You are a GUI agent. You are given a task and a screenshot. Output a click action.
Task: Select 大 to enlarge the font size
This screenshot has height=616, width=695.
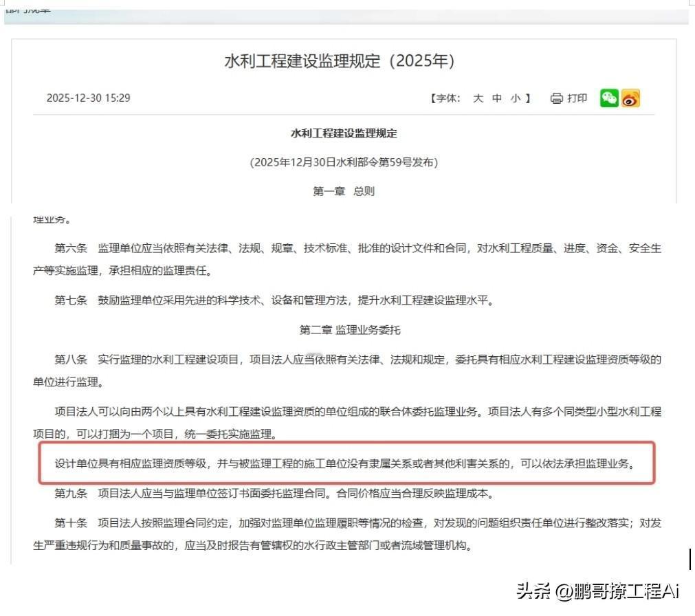(x=478, y=98)
